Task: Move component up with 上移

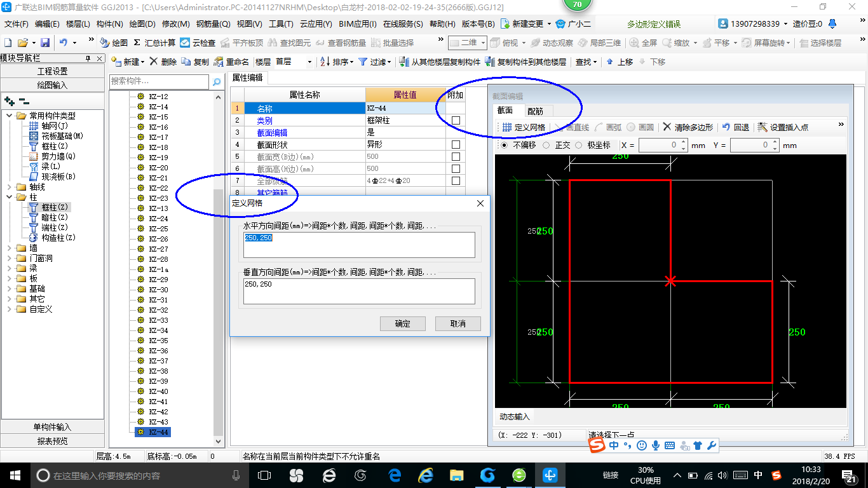Action: (x=620, y=62)
